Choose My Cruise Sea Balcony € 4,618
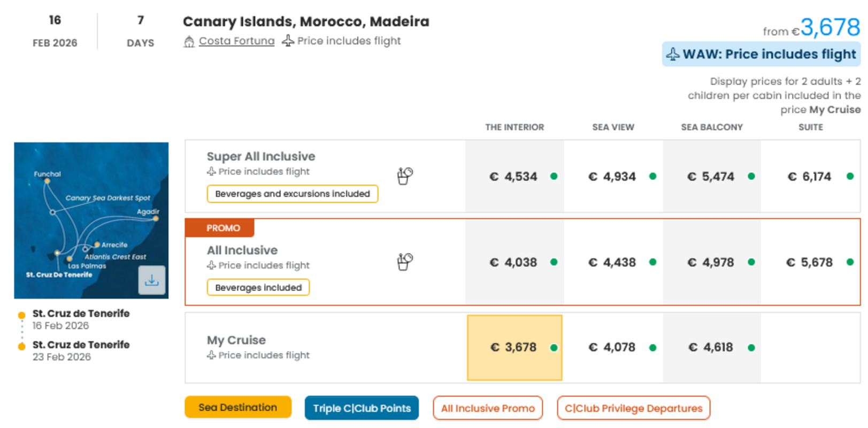The image size is (868, 428). (x=711, y=348)
